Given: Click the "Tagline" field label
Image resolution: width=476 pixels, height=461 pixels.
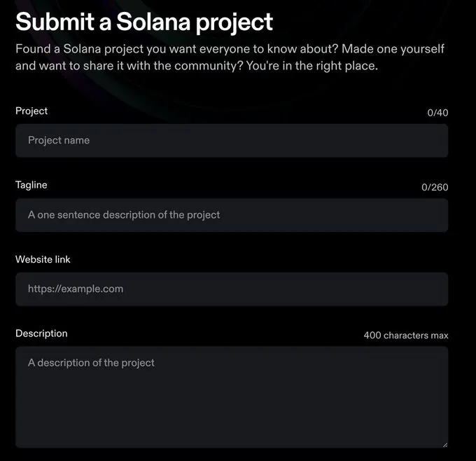Looking at the screenshot, I should click(31, 185).
